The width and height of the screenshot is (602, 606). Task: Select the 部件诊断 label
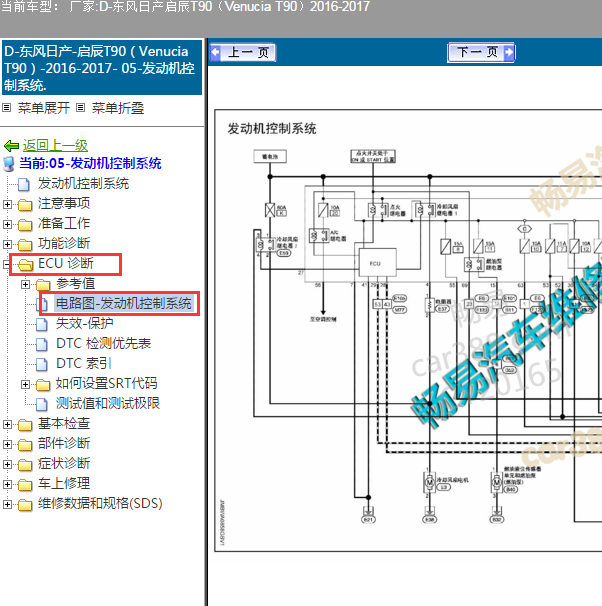[x=64, y=444]
